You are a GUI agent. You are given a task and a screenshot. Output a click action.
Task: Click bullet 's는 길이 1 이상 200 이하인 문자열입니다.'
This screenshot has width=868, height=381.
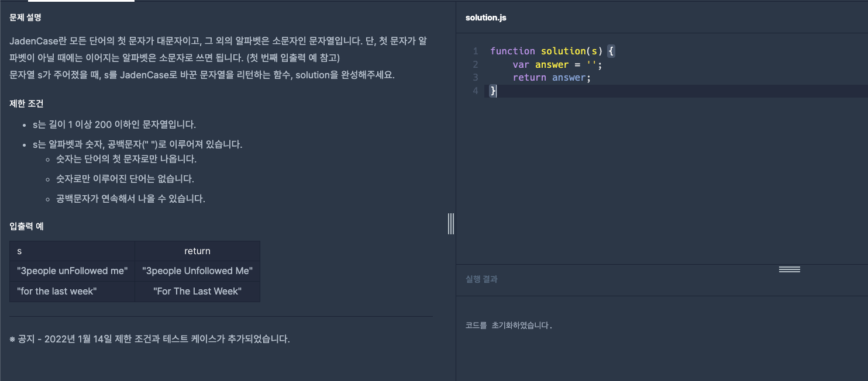(114, 124)
